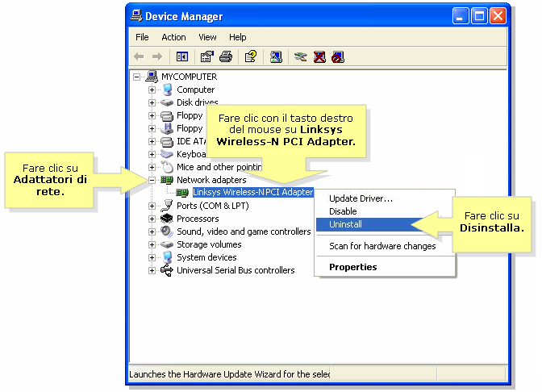This screenshot has height=392, width=542.
Task: Click the Processors chip icon
Action: tap(167, 219)
